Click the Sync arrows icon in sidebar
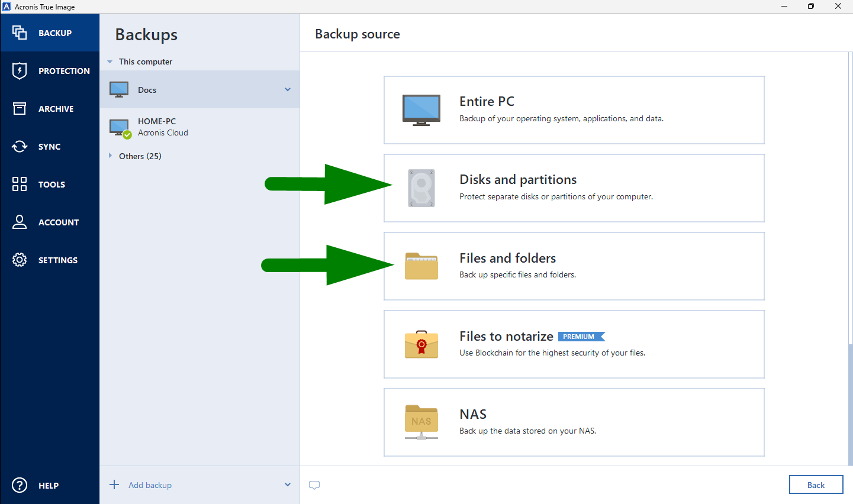 coord(19,146)
